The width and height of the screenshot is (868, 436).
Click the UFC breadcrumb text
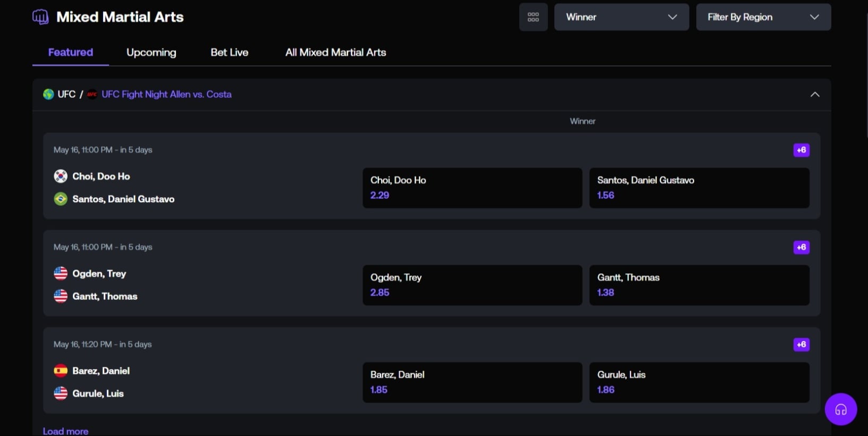point(66,94)
